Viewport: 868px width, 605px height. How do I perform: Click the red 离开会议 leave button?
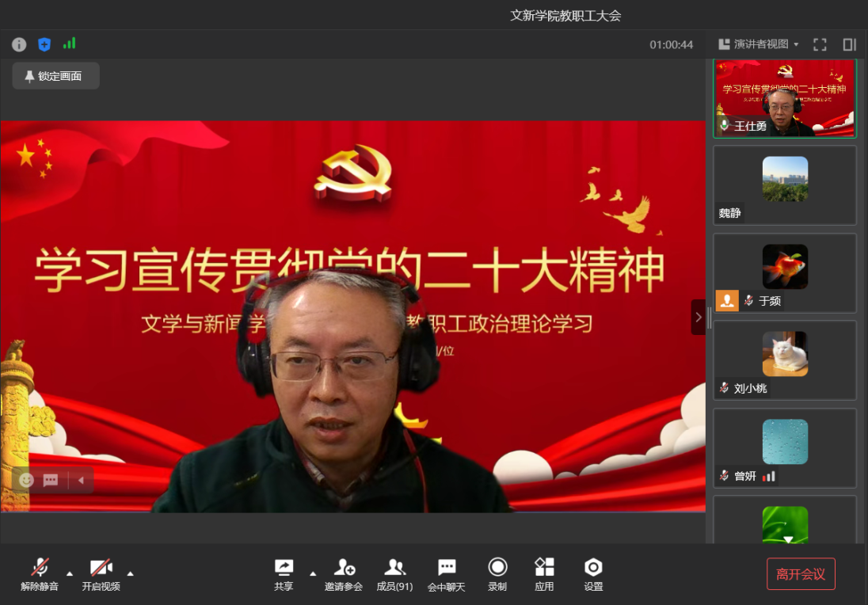(801, 574)
